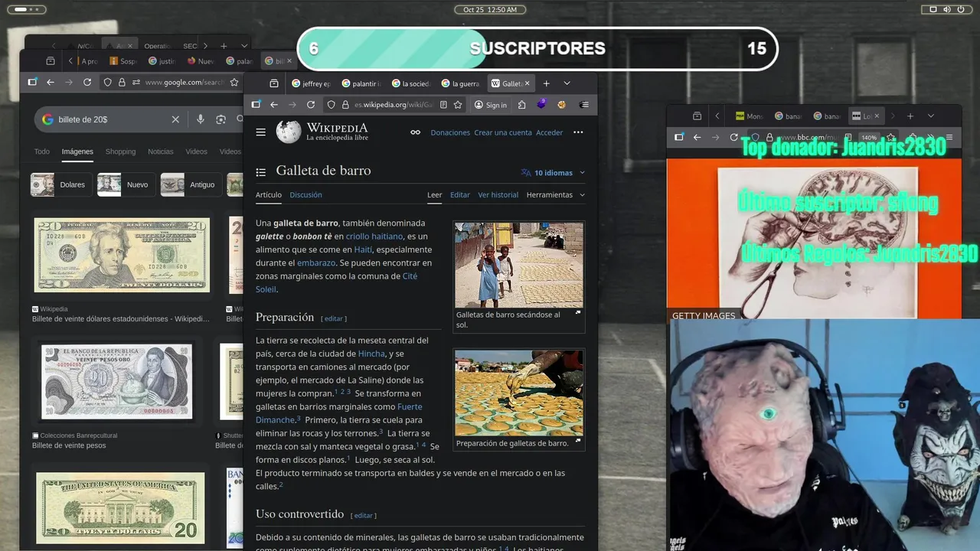The height and width of the screenshot is (551, 980).
Task: Bookmark the Google search page
Action: click(x=234, y=82)
